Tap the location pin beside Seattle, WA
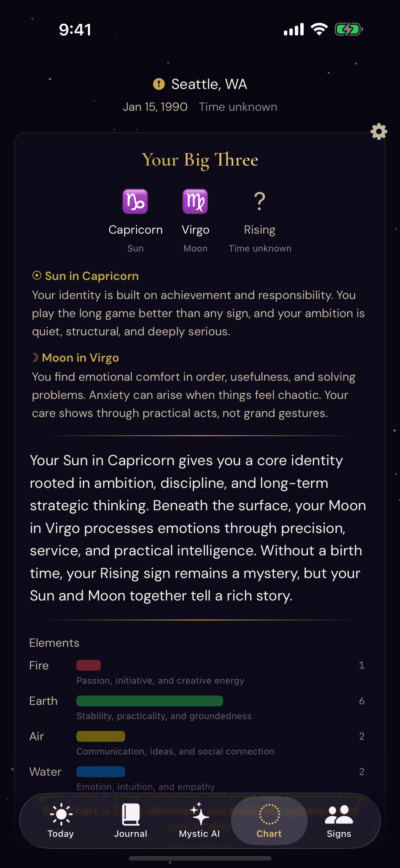Image resolution: width=400 pixels, height=868 pixels. click(x=159, y=84)
